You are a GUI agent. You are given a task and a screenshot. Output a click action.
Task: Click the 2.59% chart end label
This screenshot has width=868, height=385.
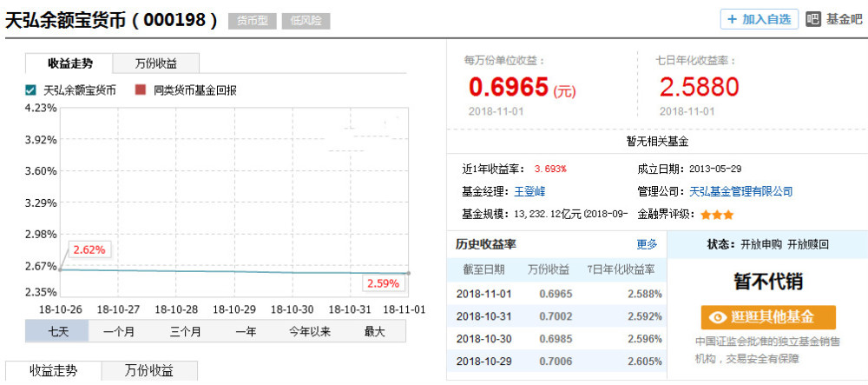coord(384,283)
